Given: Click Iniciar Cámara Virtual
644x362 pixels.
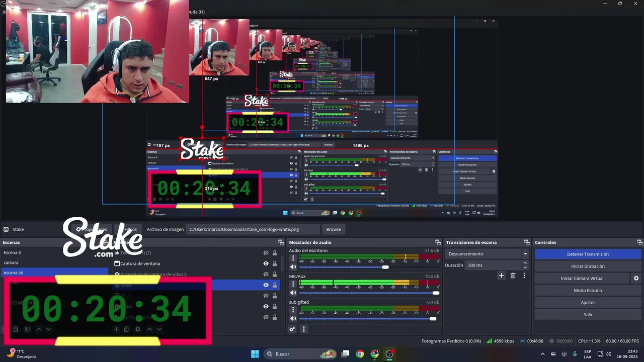Looking at the screenshot, I should point(582,278).
